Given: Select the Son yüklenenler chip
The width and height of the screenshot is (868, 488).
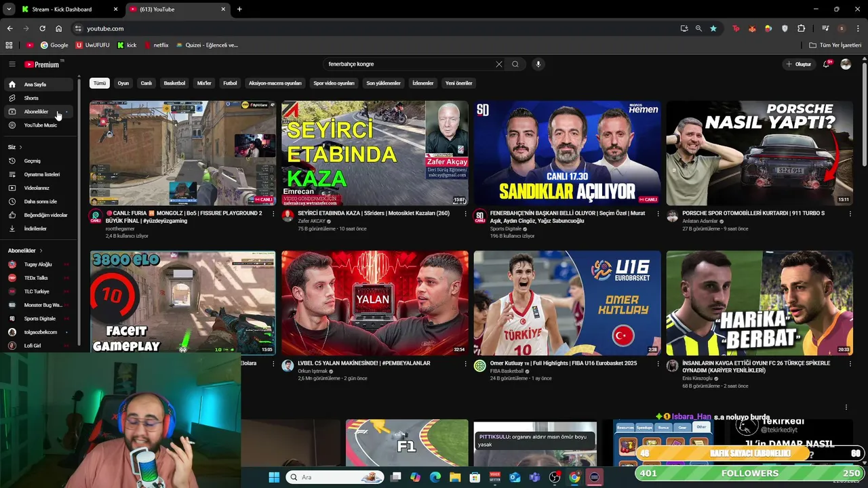Looking at the screenshot, I should pos(384,83).
